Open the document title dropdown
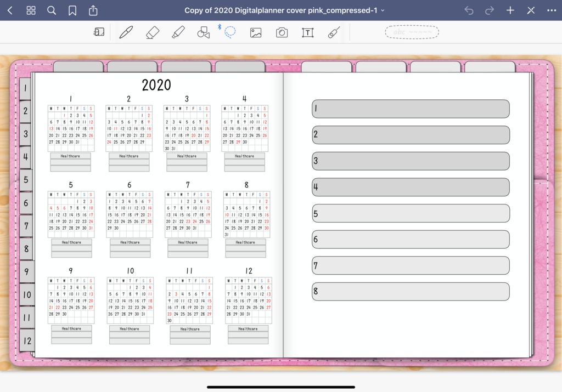Viewport: 562px width, 392px height. pyautogui.click(x=383, y=9)
